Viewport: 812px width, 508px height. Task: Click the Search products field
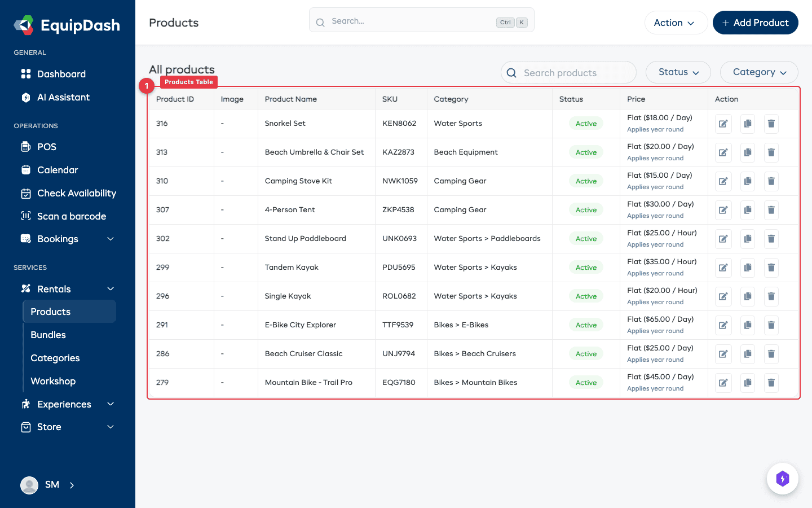point(568,73)
